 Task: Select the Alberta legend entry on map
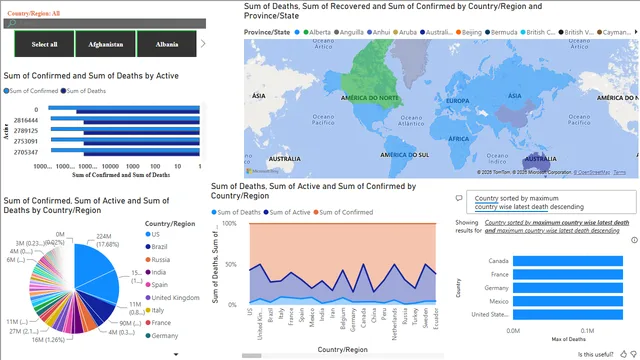pyautogui.click(x=317, y=32)
